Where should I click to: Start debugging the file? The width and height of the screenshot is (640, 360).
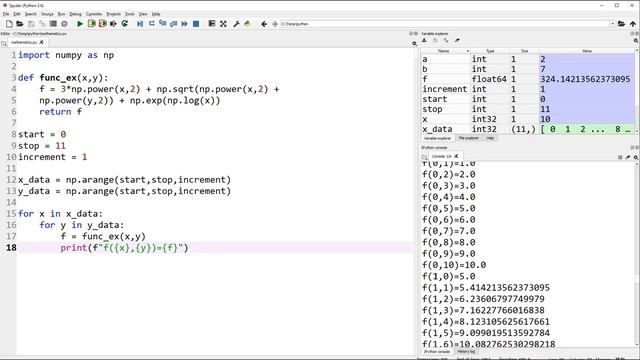point(140,24)
